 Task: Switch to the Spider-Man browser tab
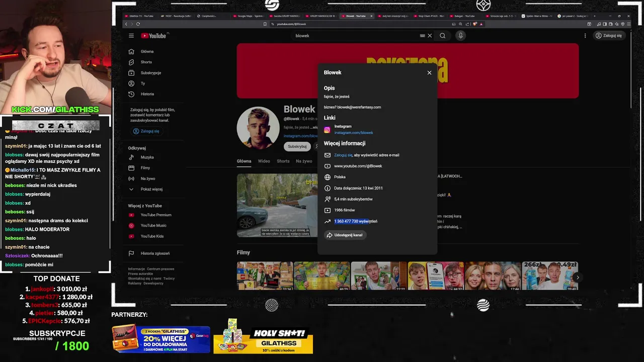537,16
